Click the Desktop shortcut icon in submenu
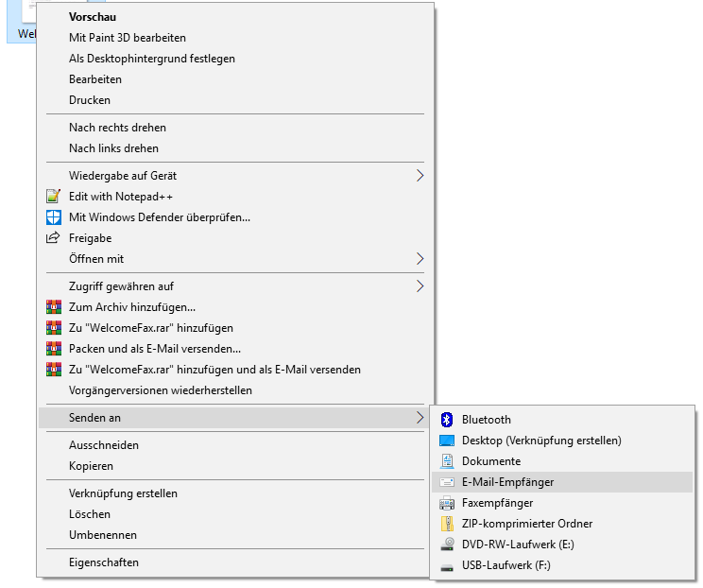This screenshot has height=588, width=703. coord(447,441)
